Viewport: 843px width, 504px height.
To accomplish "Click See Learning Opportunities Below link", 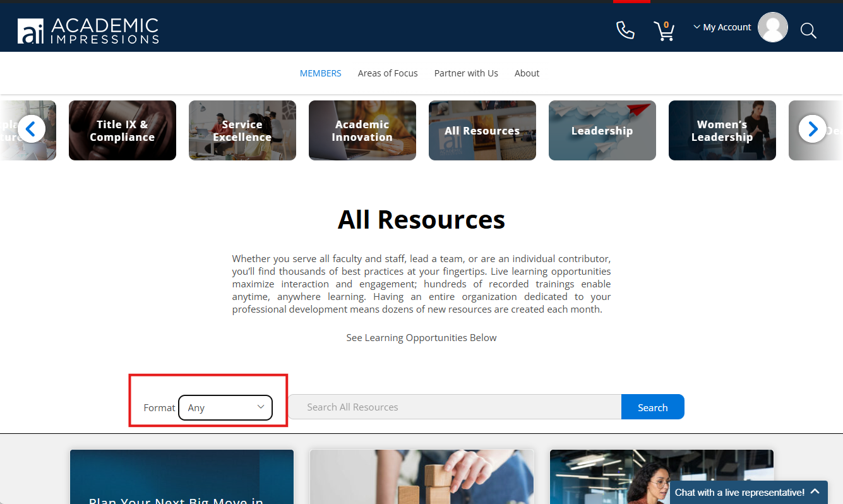I will 421,338.
